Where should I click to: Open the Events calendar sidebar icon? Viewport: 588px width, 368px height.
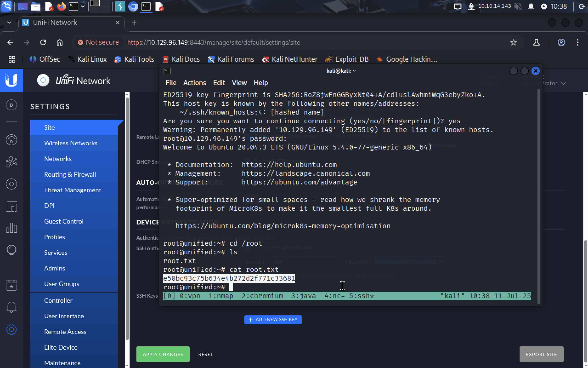point(11,285)
